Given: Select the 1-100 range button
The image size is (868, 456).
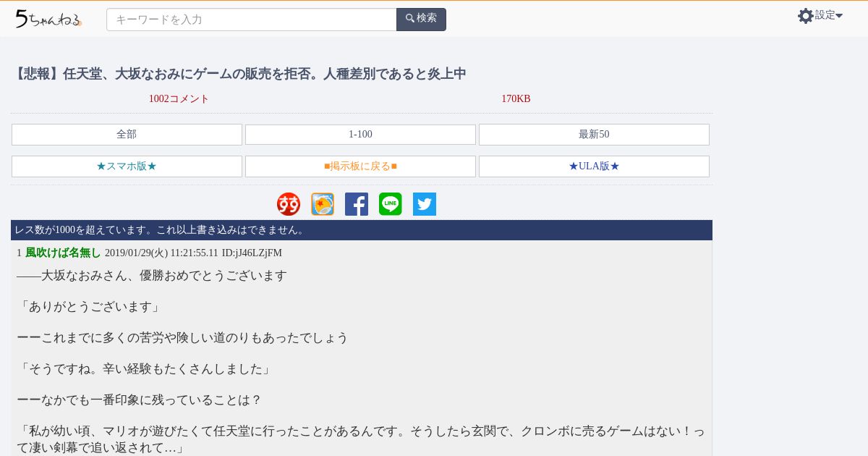Looking at the screenshot, I should pyautogui.click(x=360, y=135).
